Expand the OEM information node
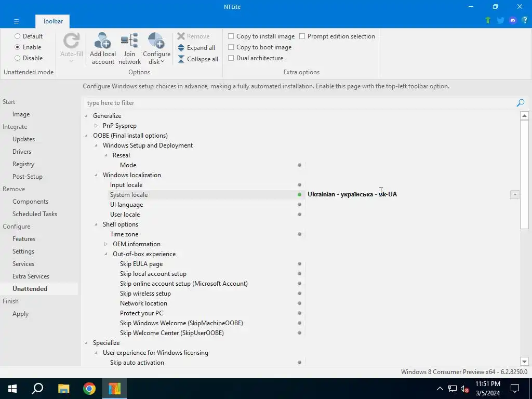The image size is (532, 399). coord(106,244)
